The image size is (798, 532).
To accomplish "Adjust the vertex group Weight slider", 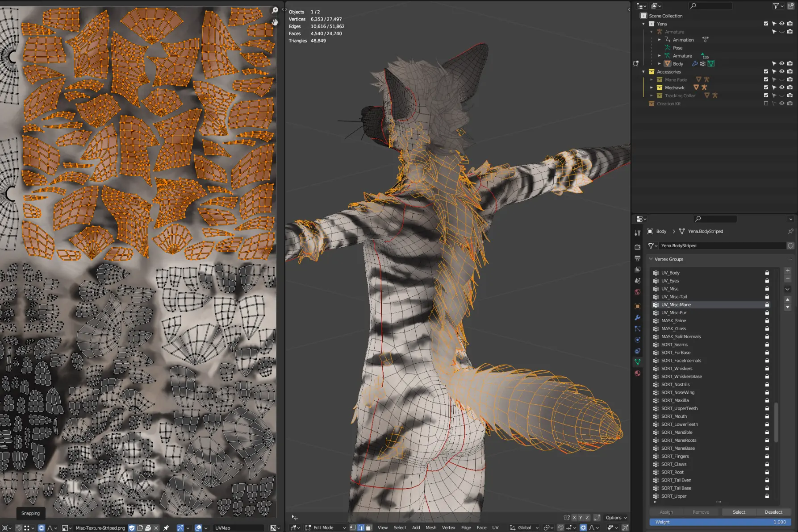I will (x=720, y=522).
